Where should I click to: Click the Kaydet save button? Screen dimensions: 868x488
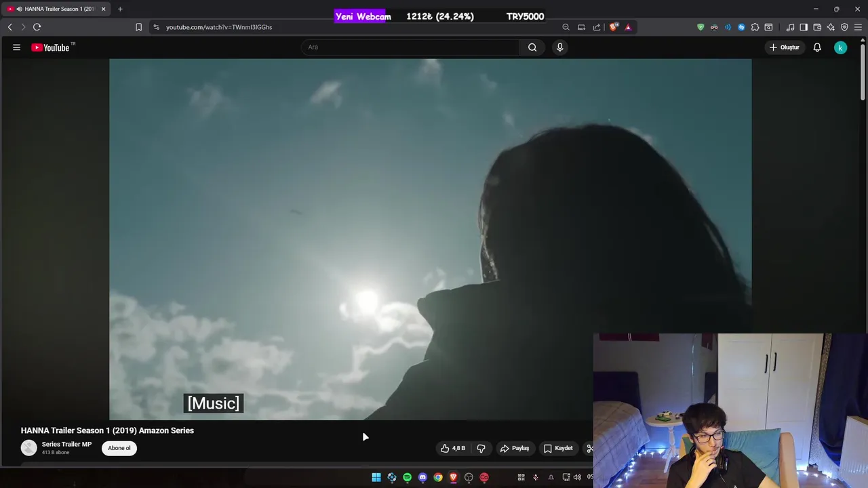(x=558, y=448)
